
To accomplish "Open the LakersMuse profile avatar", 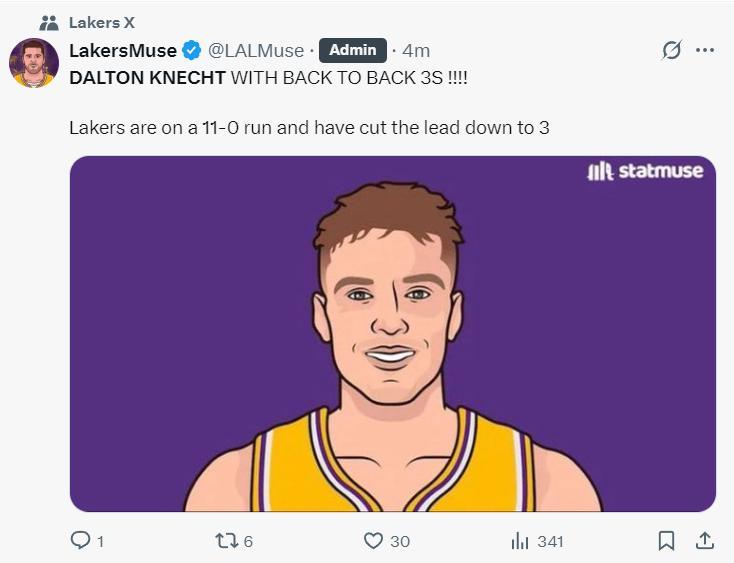I will 34,64.
